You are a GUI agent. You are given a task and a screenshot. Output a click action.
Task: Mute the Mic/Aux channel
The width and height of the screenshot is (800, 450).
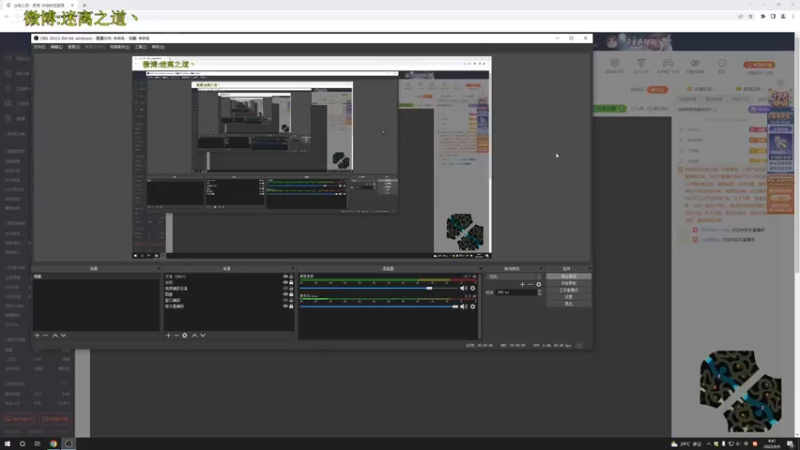coord(463,307)
